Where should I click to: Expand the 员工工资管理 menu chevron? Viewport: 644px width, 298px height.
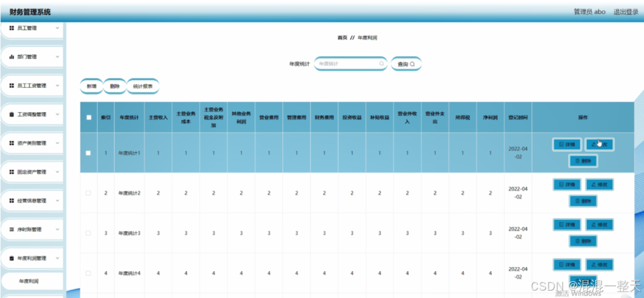pos(57,86)
